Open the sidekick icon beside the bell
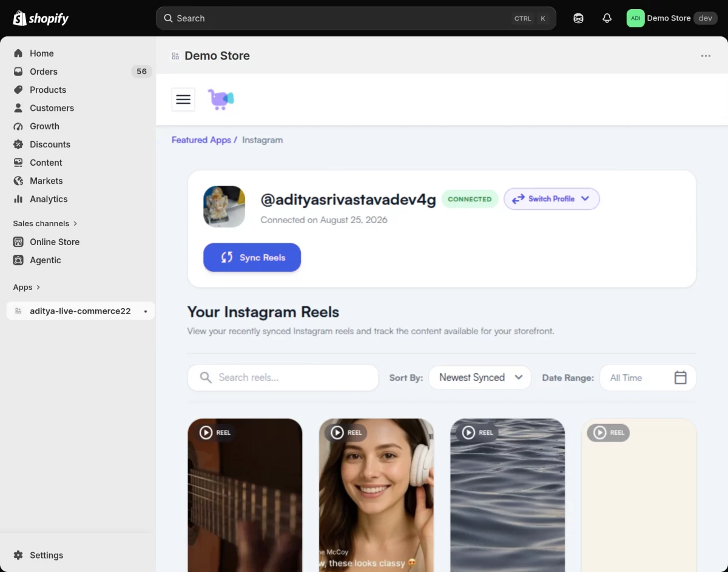Viewport: 728px width, 572px height. pyautogui.click(x=578, y=18)
